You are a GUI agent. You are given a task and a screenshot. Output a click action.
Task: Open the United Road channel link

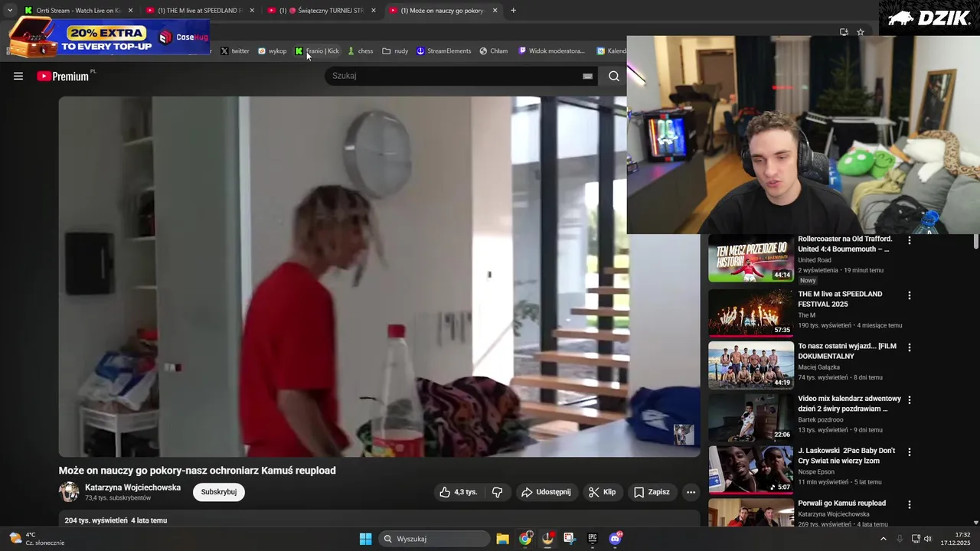pos(815,260)
